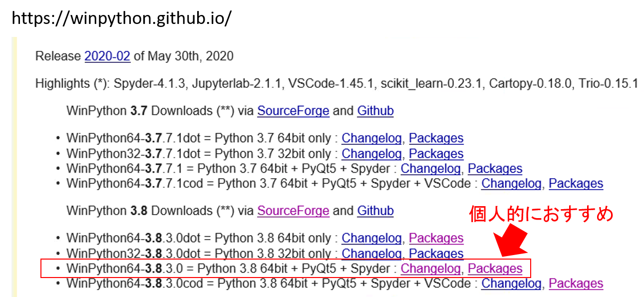Open SourceForge link for WinPython 3.7
Viewport: 644px width, 297px height.
pyautogui.click(x=293, y=111)
